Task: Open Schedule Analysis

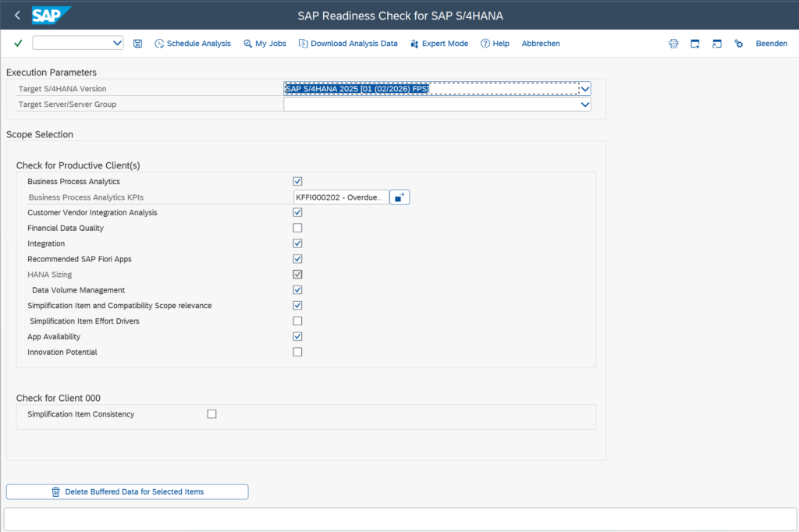Action: click(193, 44)
